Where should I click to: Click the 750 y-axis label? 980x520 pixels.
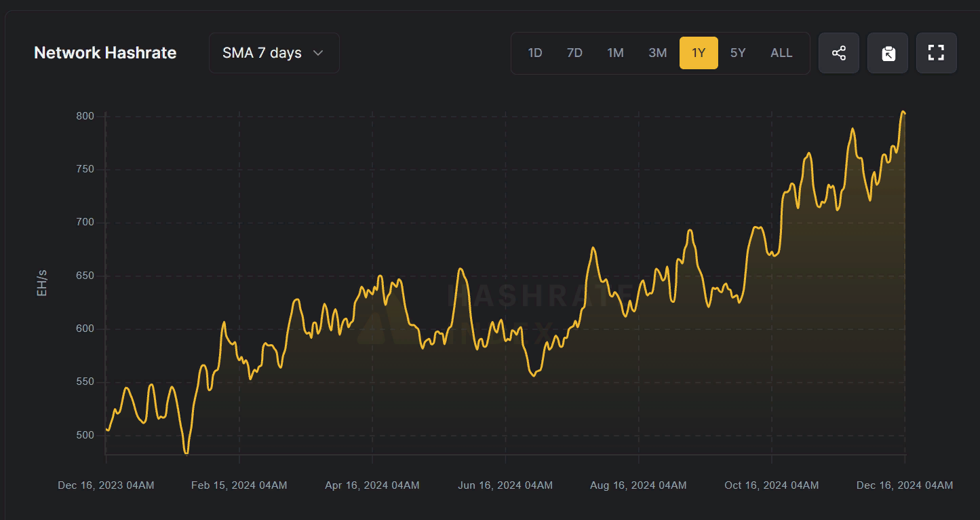(85, 170)
